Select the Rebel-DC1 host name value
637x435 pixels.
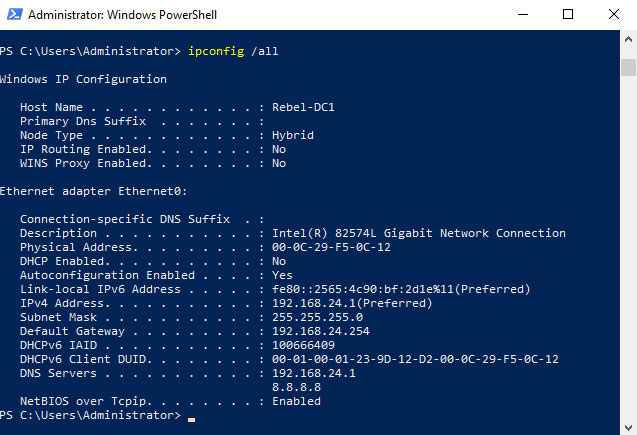coord(303,107)
